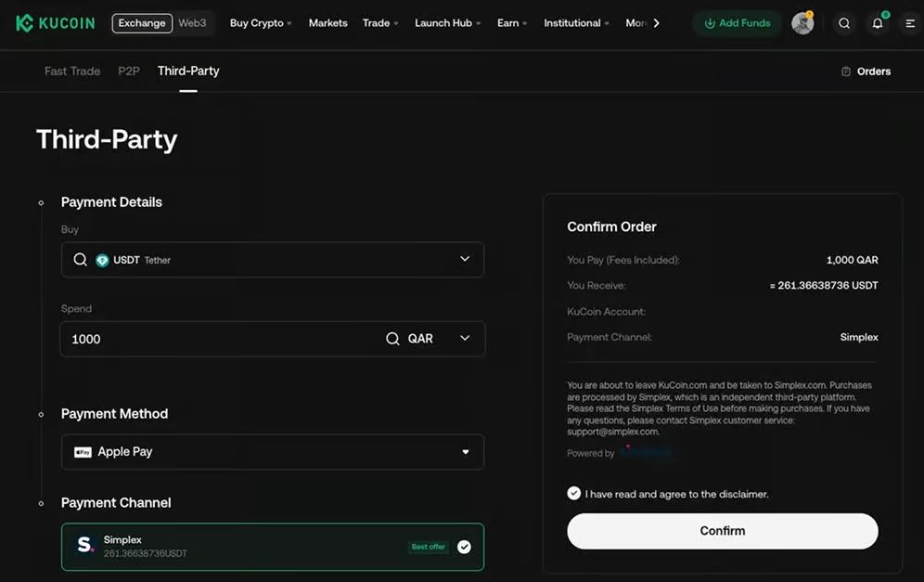
Task: Click the disclaimer agreement text
Action: (x=676, y=494)
